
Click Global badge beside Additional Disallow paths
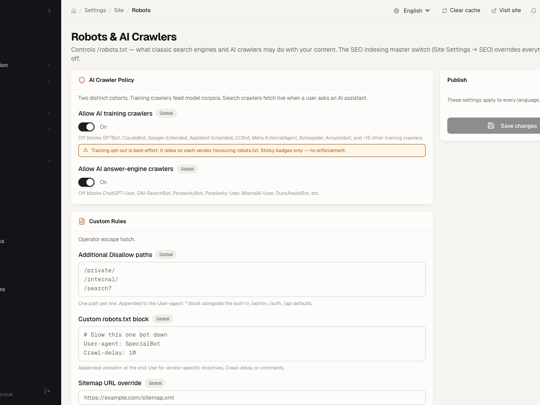point(166,255)
